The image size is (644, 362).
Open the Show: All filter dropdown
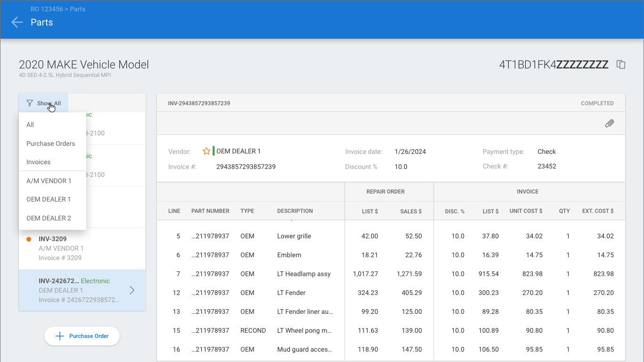[43, 103]
